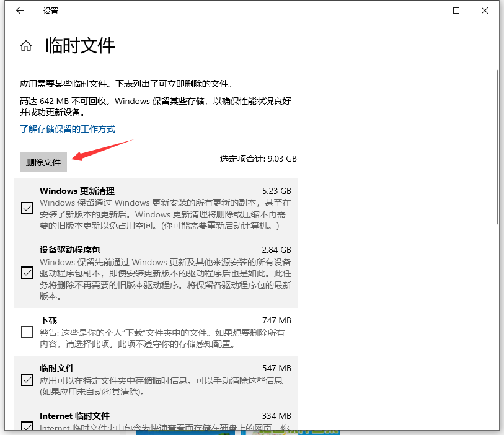504x435 pixels.
Task: Go to Settings home via the house icon
Action: [26, 46]
